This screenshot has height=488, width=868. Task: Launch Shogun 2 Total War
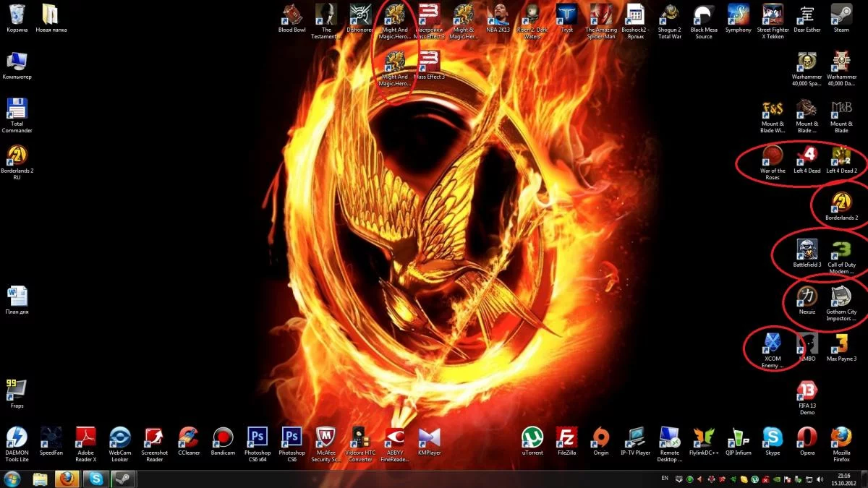click(670, 22)
